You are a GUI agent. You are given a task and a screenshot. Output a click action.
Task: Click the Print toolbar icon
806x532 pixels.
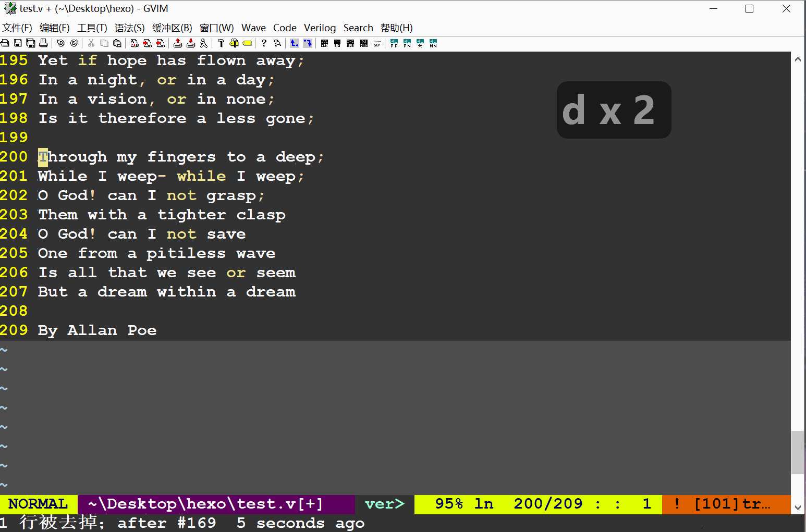(x=43, y=43)
